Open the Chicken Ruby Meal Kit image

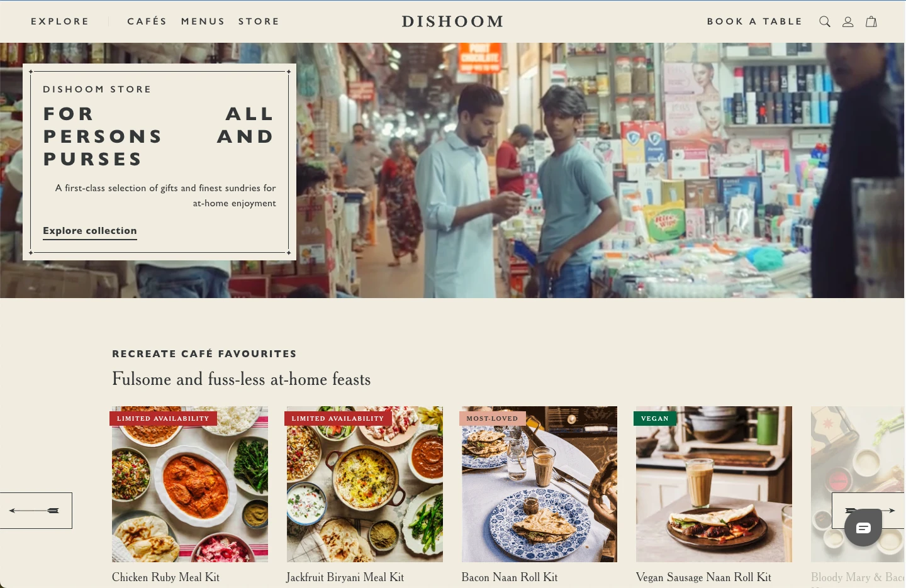click(190, 484)
